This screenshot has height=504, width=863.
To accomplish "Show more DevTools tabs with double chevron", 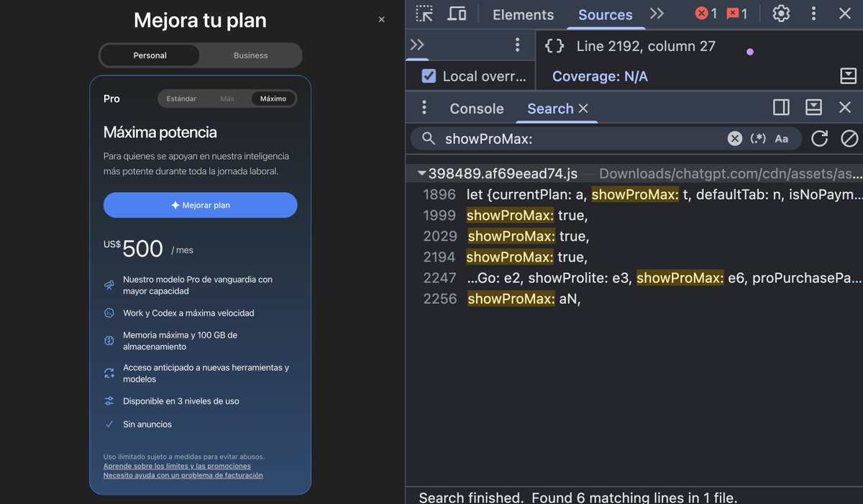I will (657, 14).
